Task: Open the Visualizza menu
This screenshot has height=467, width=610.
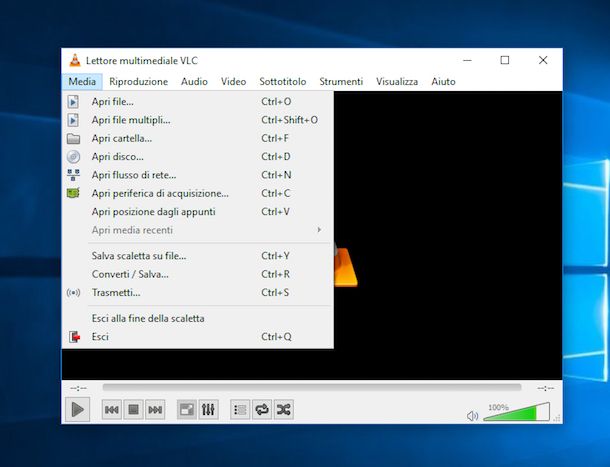Action: tap(397, 82)
